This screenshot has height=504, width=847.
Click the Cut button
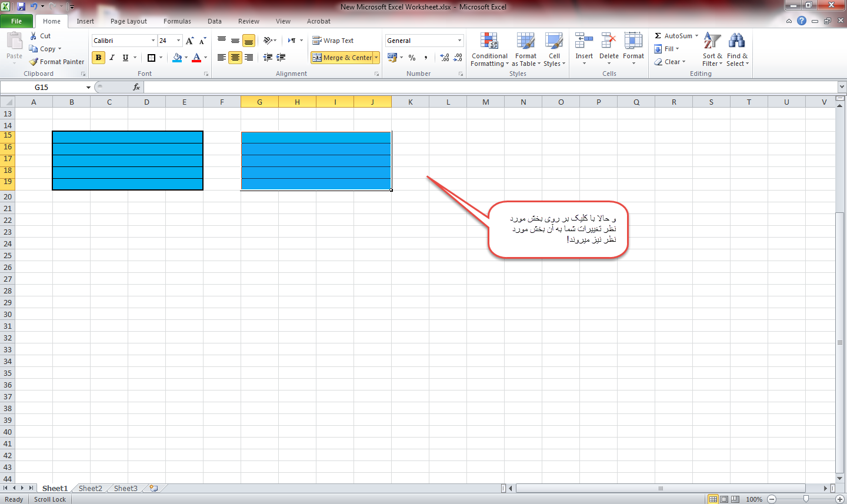40,36
